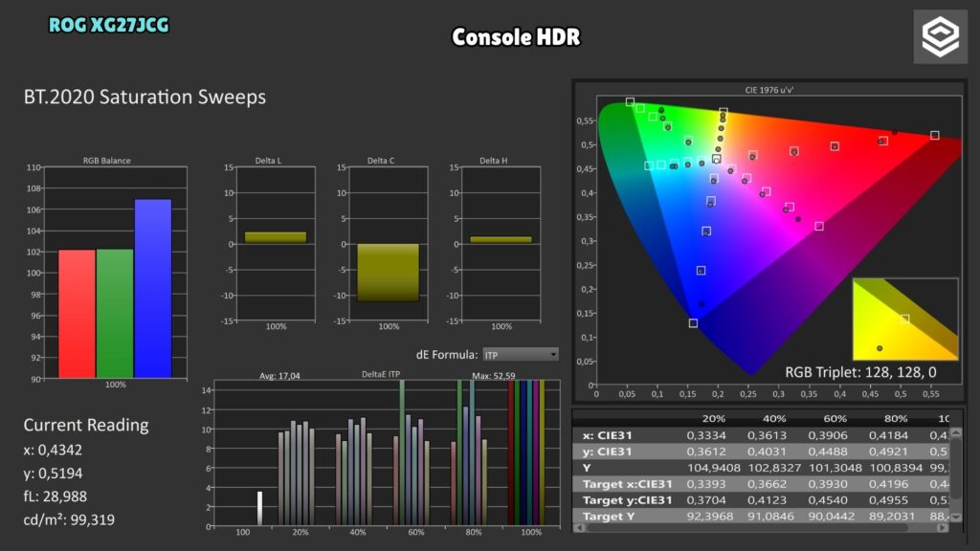Click table cell 0,3906
Image resolution: width=980 pixels, height=551 pixels.
[828, 435]
